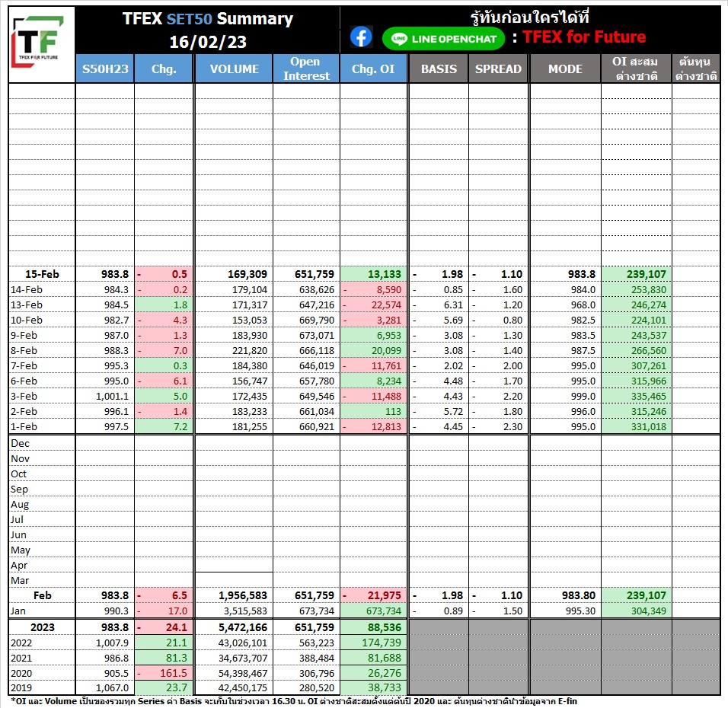Click the VOLUME column header

pos(234,69)
